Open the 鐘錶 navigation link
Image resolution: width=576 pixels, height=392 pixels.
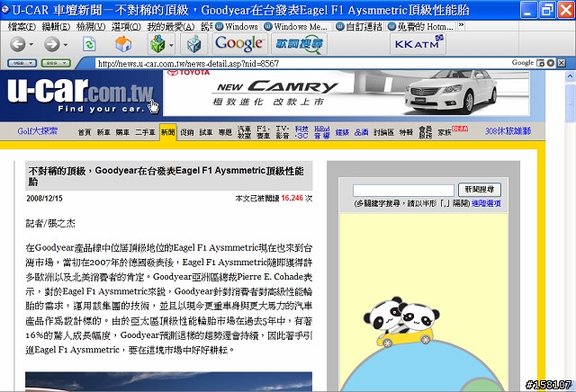[342, 132]
